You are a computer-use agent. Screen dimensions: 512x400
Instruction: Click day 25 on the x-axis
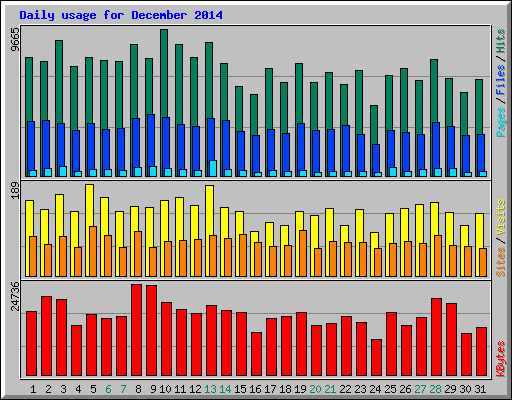click(390, 389)
